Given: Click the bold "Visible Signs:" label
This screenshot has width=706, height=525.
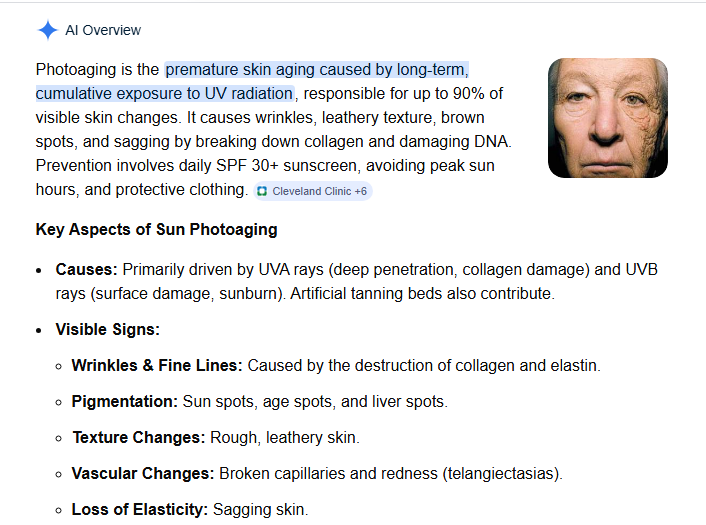Looking at the screenshot, I should tap(107, 330).
